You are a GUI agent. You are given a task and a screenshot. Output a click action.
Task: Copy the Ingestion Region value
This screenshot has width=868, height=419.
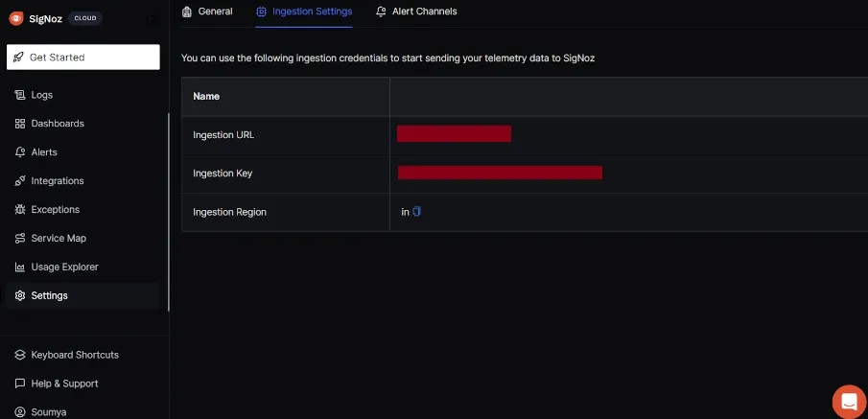(x=417, y=212)
